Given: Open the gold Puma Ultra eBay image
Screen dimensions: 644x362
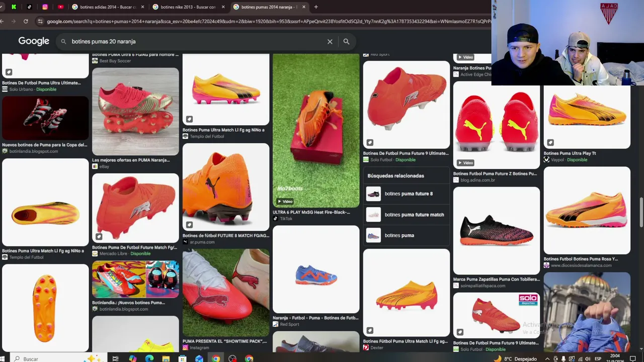Looking at the screenshot, I should [x=135, y=112].
